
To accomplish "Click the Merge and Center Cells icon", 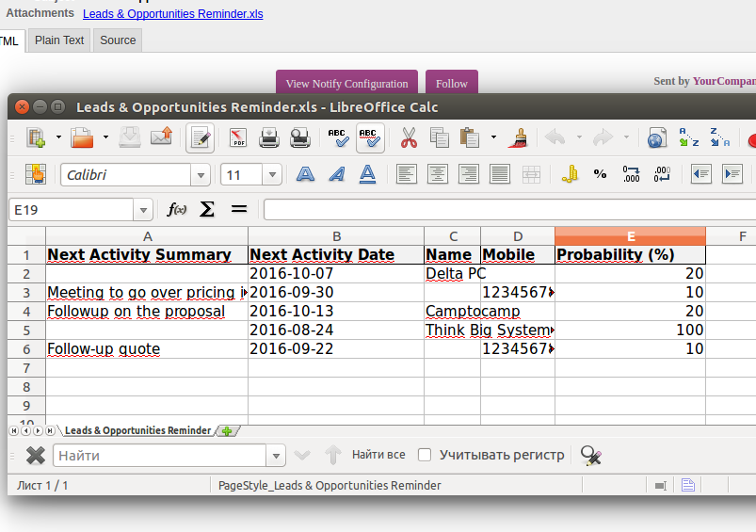I will tap(531, 174).
